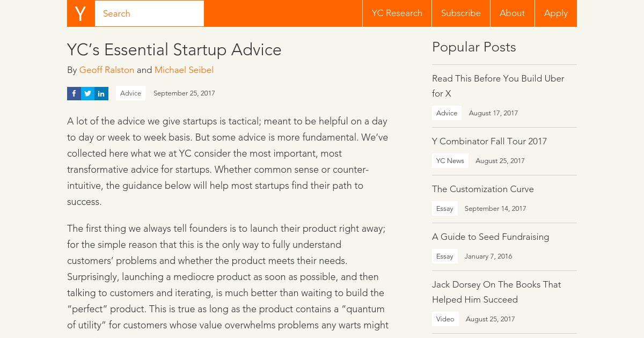Viewport: 644px width, 338px height.
Task: Open Jack Dorsey books post
Action: point(496,292)
